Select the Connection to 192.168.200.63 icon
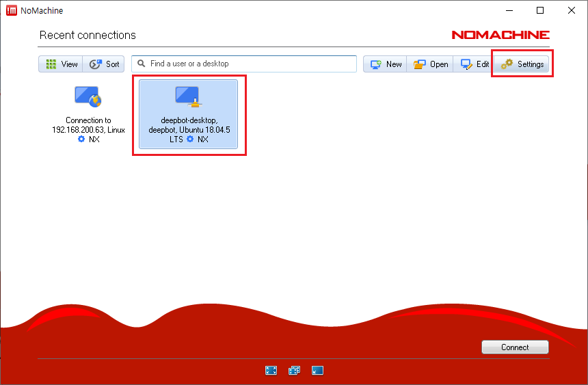The height and width of the screenshot is (385, 588). coord(88,96)
